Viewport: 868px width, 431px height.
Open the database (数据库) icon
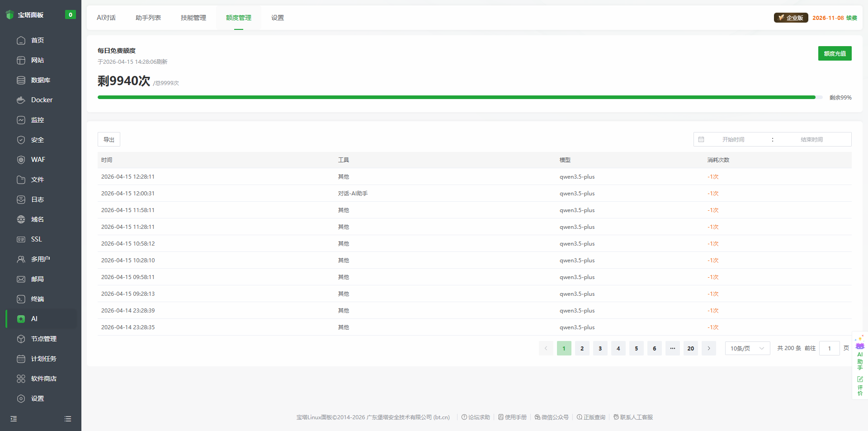[21, 80]
